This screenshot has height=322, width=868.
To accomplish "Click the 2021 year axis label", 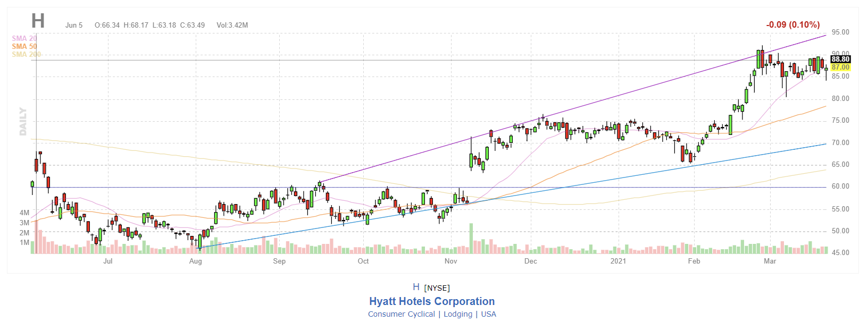I will point(618,261).
